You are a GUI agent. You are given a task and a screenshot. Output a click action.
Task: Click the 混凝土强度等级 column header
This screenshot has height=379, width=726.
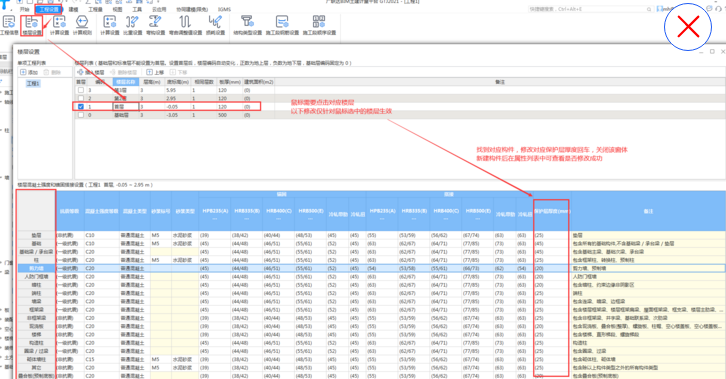click(101, 211)
